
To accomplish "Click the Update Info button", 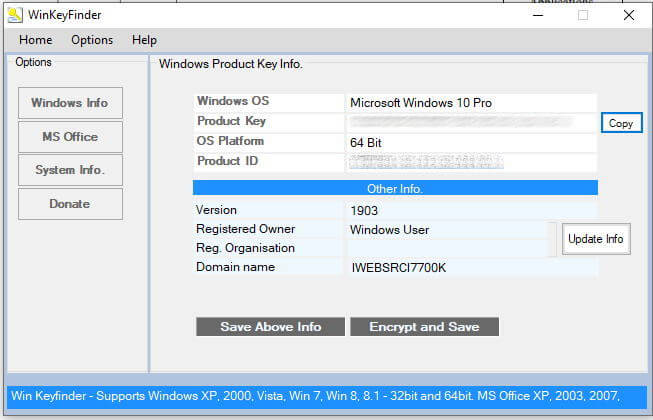I will [596, 239].
